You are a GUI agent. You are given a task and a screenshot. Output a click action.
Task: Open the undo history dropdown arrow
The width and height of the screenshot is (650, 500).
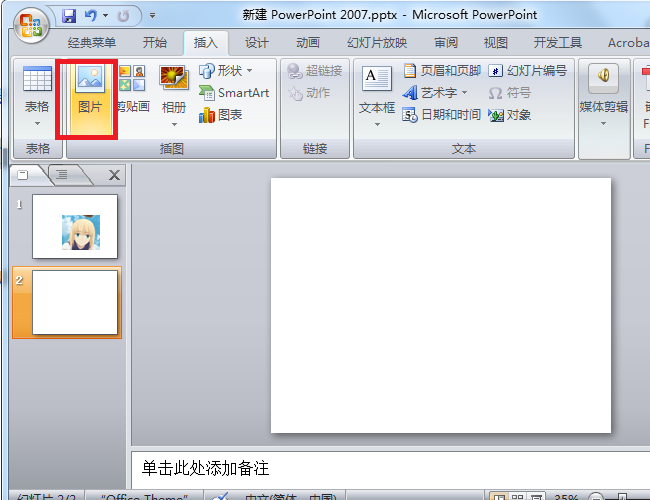coord(105,16)
